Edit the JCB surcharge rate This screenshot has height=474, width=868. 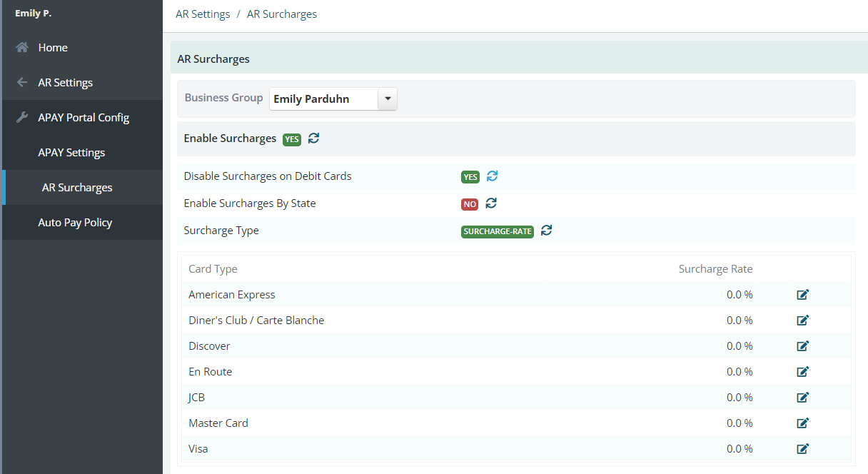(x=803, y=398)
